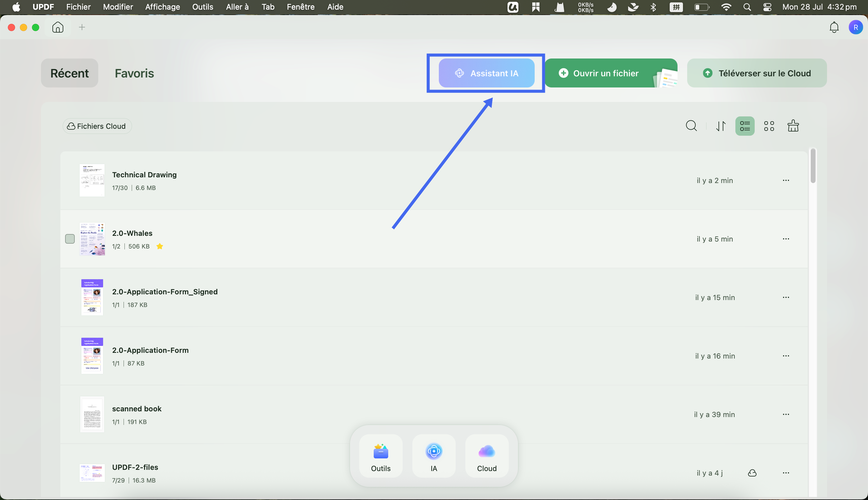Open the UPDF application menu
Screen dimensions: 868x500
43,7
